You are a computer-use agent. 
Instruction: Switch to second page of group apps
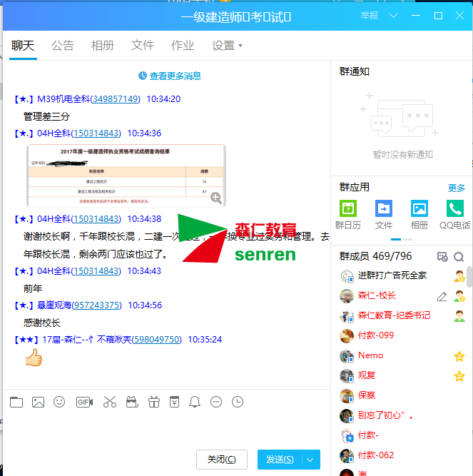point(407,240)
